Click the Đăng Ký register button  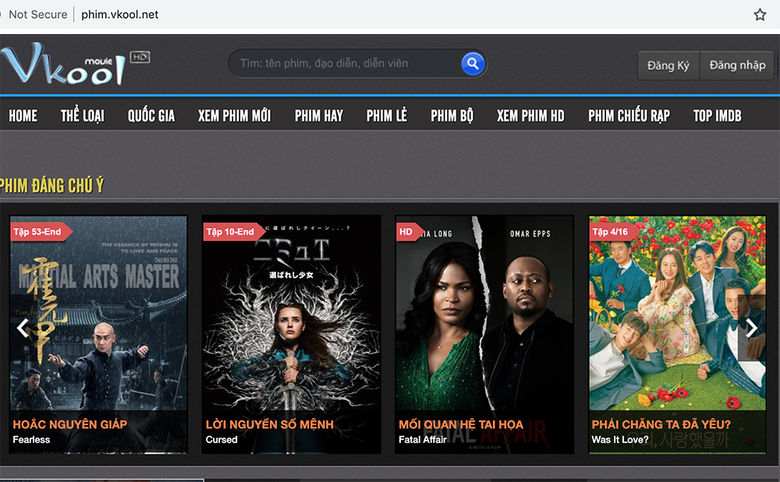(x=668, y=65)
